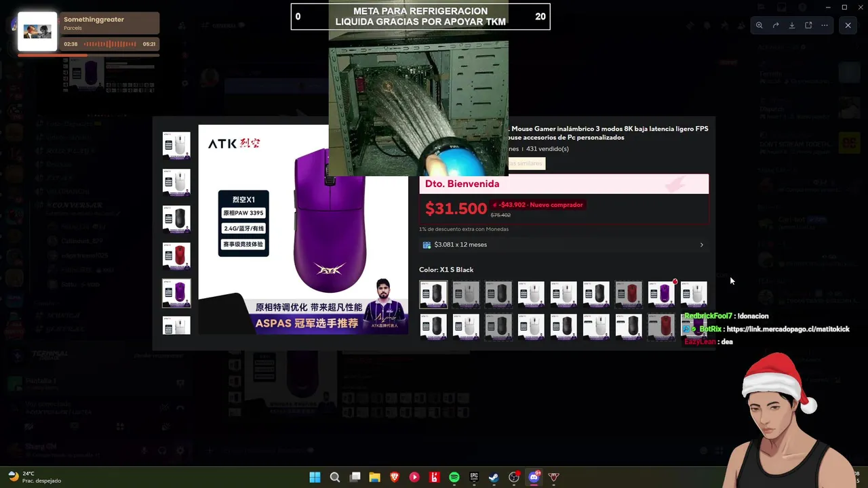Select the purple mouse thumbnail in left gallery

pyautogui.click(x=176, y=293)
